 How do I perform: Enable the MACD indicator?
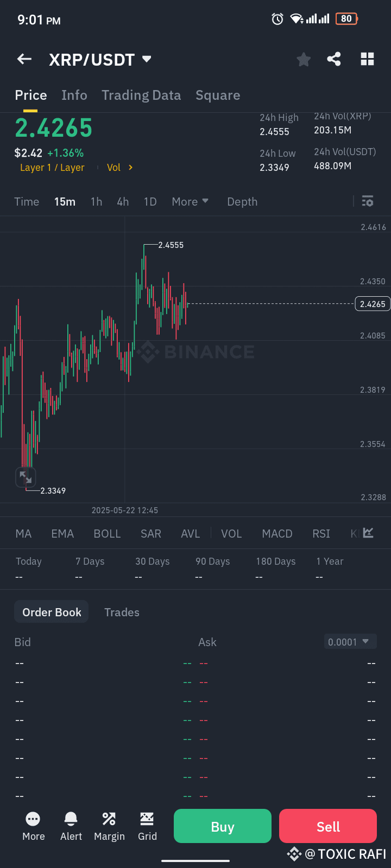click(277, 533)
